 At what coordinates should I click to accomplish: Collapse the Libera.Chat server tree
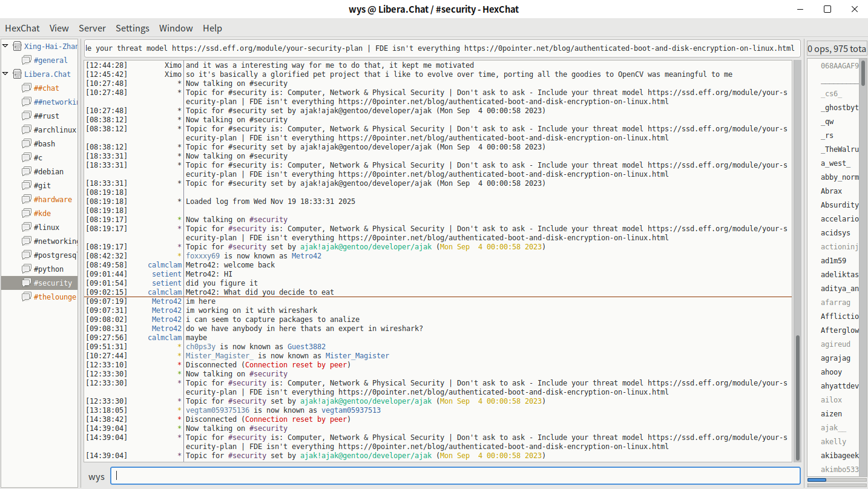click(5, 74)
